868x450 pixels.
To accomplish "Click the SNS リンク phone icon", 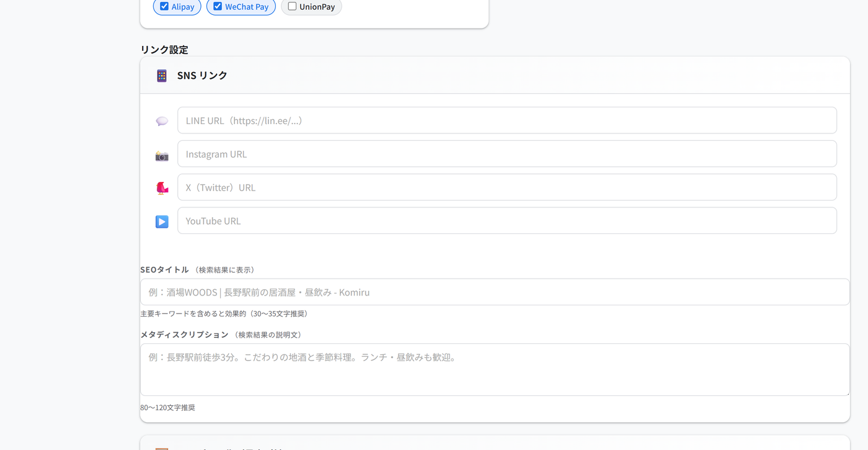I will click(x=162, y=76).
